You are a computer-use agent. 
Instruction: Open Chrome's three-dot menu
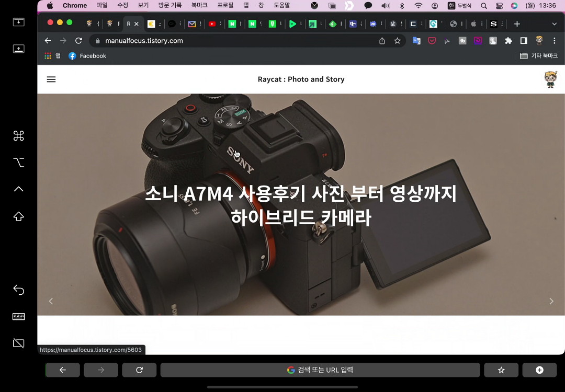[x=554, y=41]
